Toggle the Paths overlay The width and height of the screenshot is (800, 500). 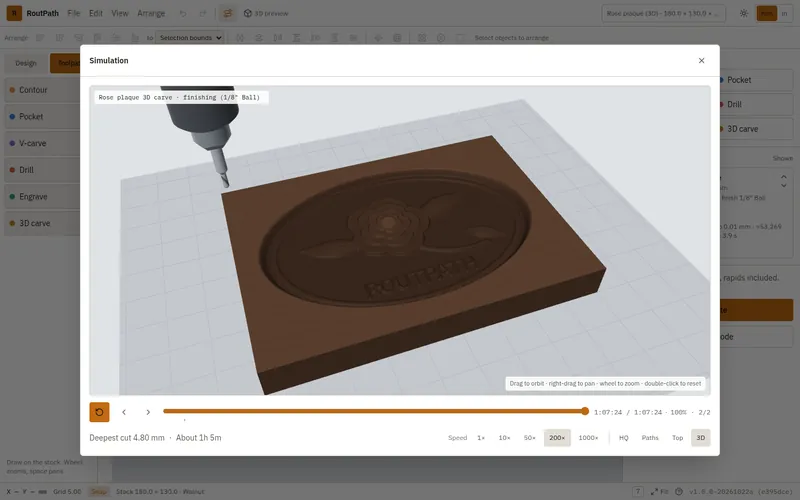[650, 438]
